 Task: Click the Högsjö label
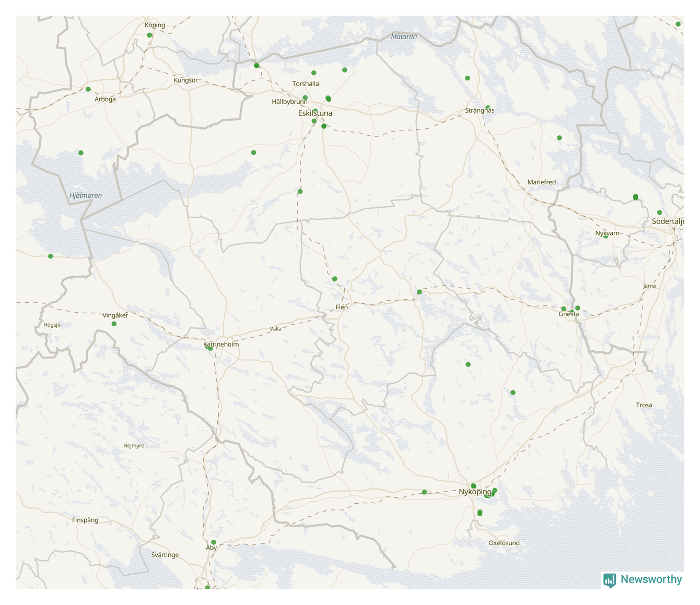tap(52, 325)
